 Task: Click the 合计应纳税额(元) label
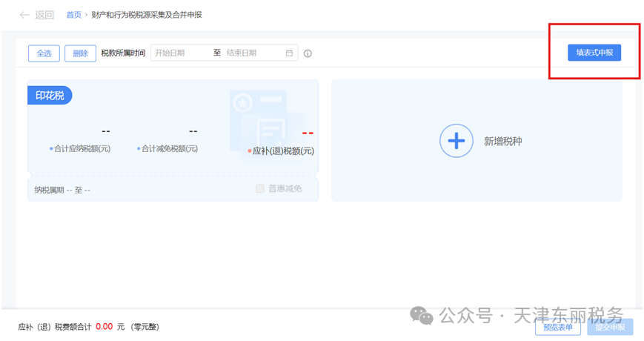click(x=82, y=149)
